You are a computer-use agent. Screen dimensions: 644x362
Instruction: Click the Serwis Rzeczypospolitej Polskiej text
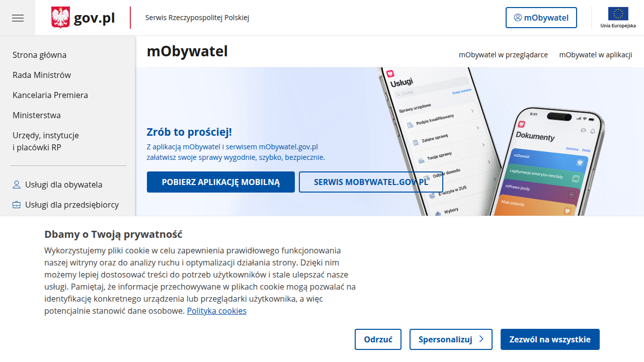[x=197, y=18]
